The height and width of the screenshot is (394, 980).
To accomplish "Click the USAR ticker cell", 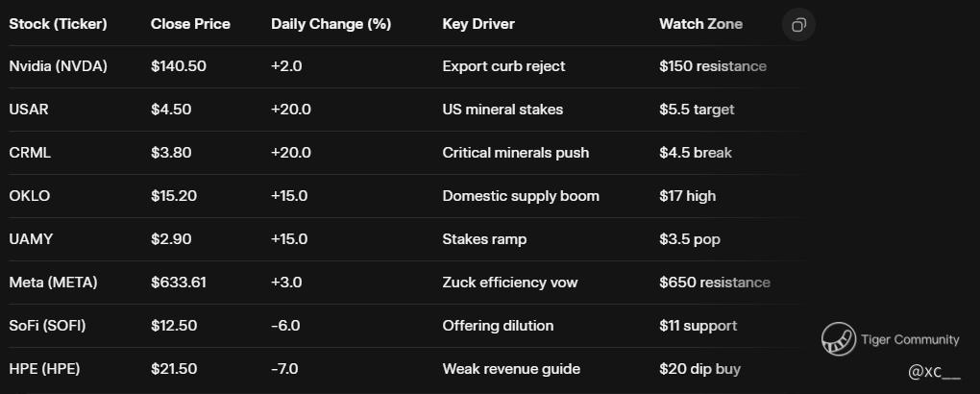I will (x=29, y=110).
